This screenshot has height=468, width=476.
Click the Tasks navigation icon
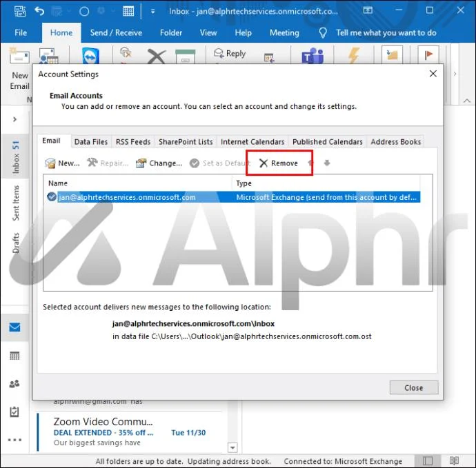pyautogui.click(x=14, y=411)
